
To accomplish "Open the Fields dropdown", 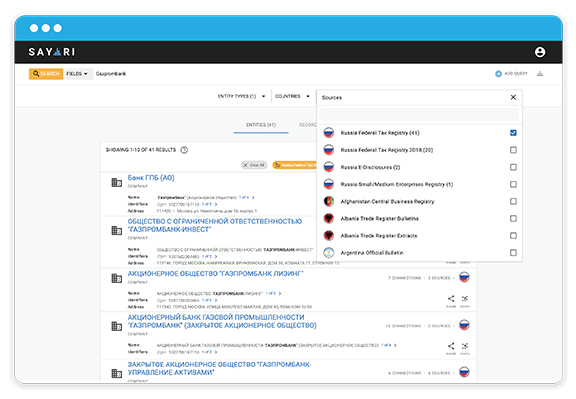I will [77, 74].
